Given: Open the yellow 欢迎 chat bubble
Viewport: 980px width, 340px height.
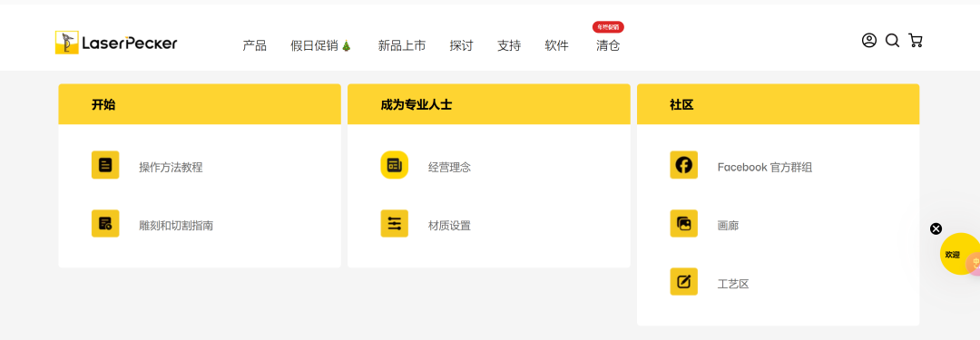Looking at the screenshot, I should tap(960, 254).
